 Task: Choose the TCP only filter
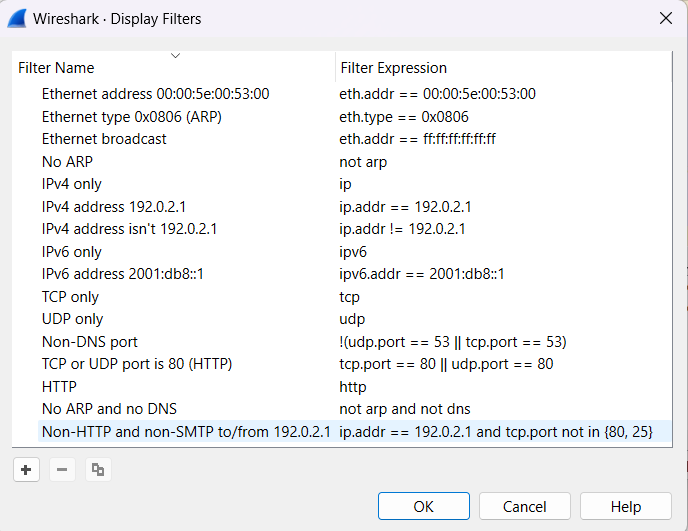point(70,297)
